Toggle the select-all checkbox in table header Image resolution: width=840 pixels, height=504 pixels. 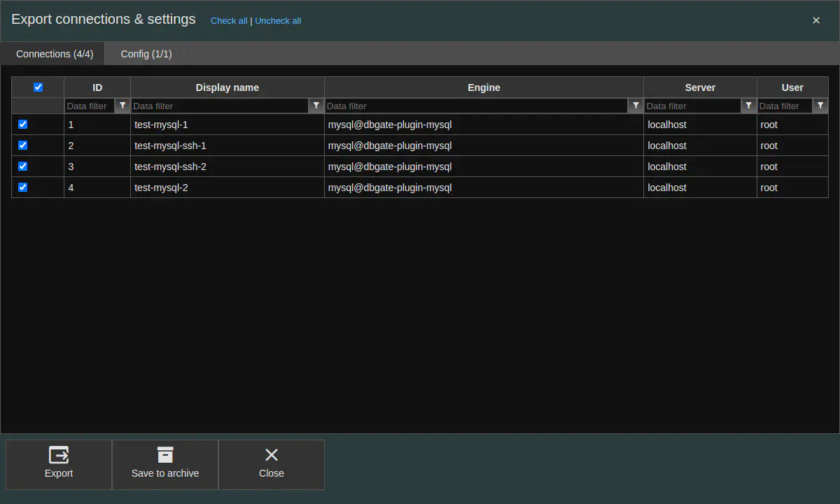pyautogui.click(x=38, y=87)
